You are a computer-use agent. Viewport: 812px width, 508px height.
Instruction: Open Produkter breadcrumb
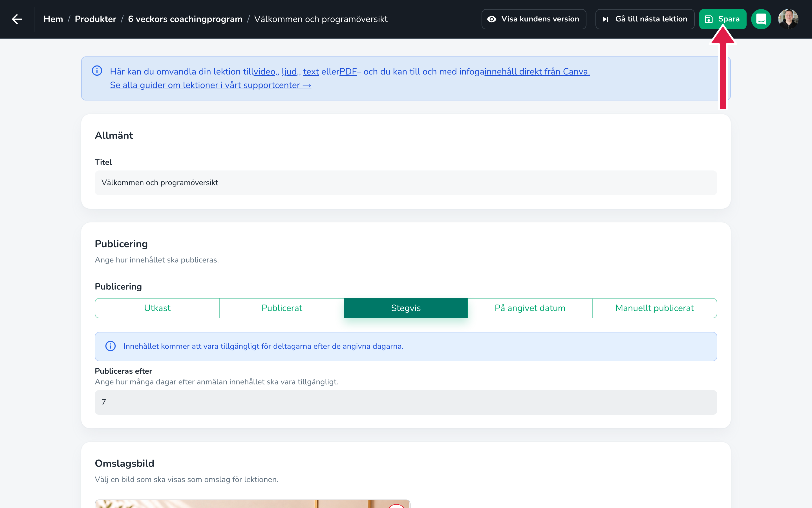pos(96,19)
